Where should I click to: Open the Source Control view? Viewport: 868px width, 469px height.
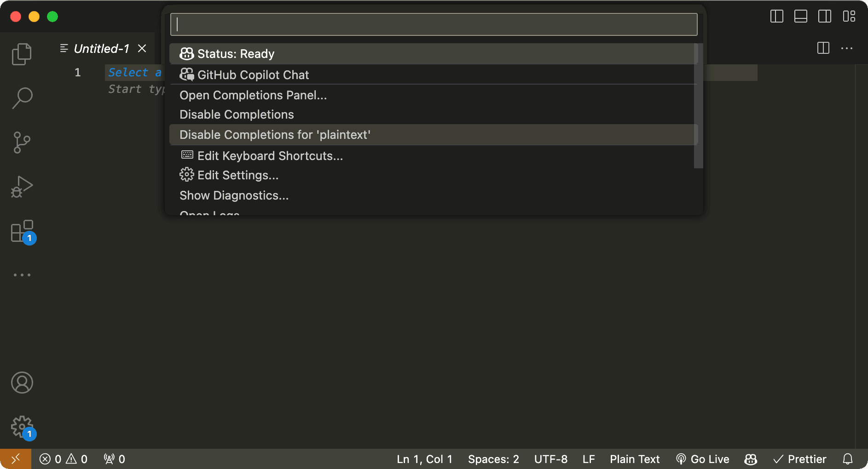(x=22, y=142)
